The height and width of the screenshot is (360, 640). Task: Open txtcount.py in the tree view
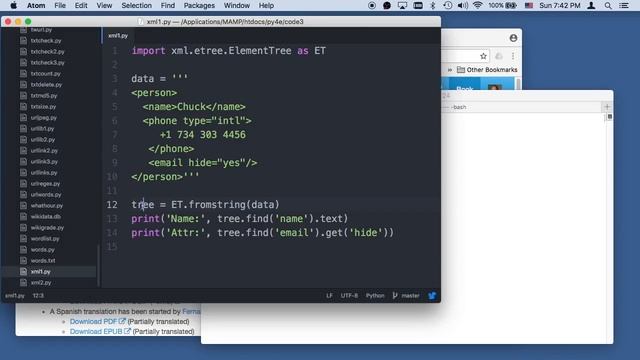(45, 74)
